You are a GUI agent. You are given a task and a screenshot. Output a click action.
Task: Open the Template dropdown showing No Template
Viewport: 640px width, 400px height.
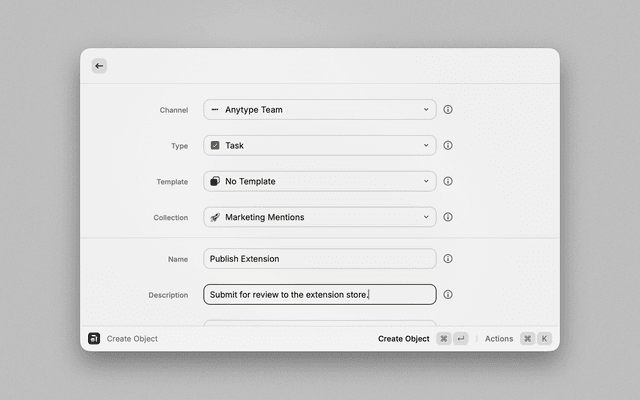(320, 182)
